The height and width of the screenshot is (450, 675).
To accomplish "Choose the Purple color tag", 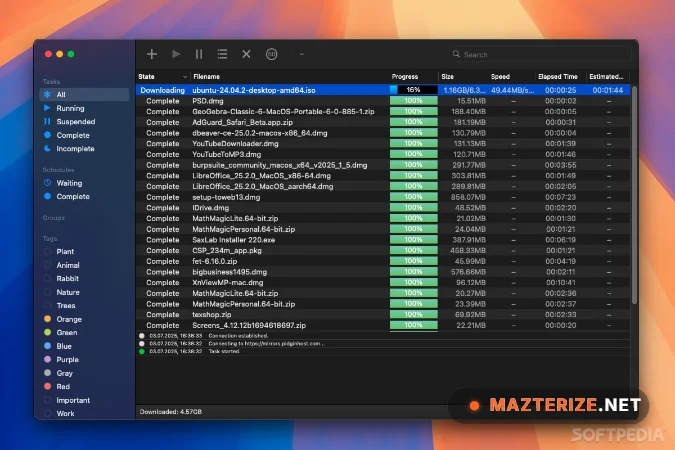I will click(x=84, y=360).
